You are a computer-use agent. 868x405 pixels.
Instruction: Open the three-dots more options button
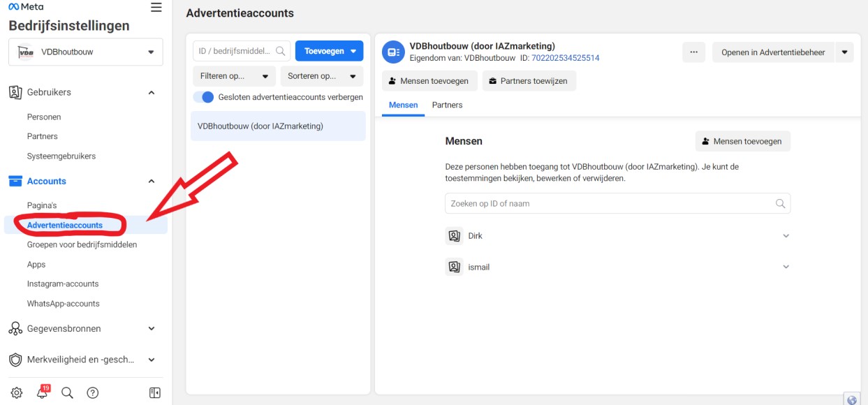pyautogui.click(x=693, y=52)
